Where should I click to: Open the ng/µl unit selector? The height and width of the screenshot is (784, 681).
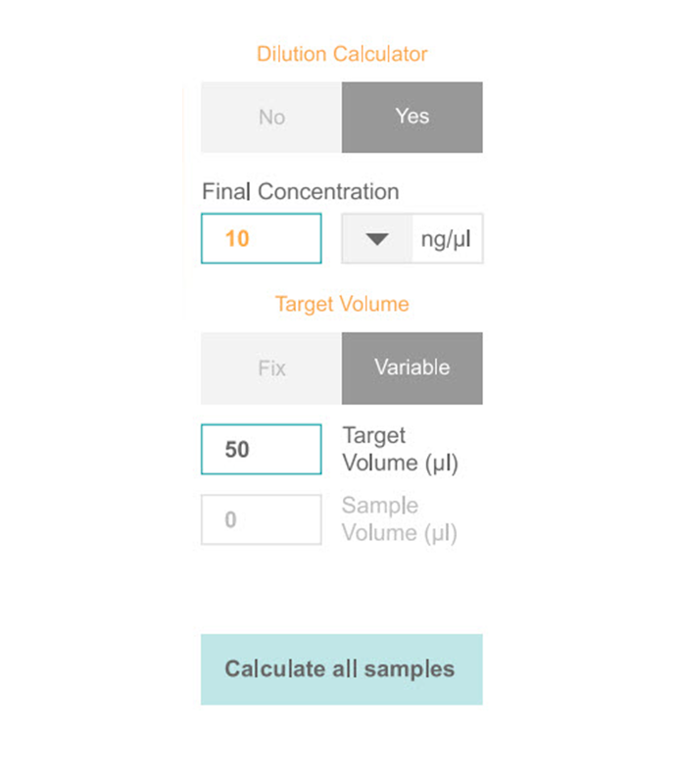pyautogui.click(x=413, y=238)
